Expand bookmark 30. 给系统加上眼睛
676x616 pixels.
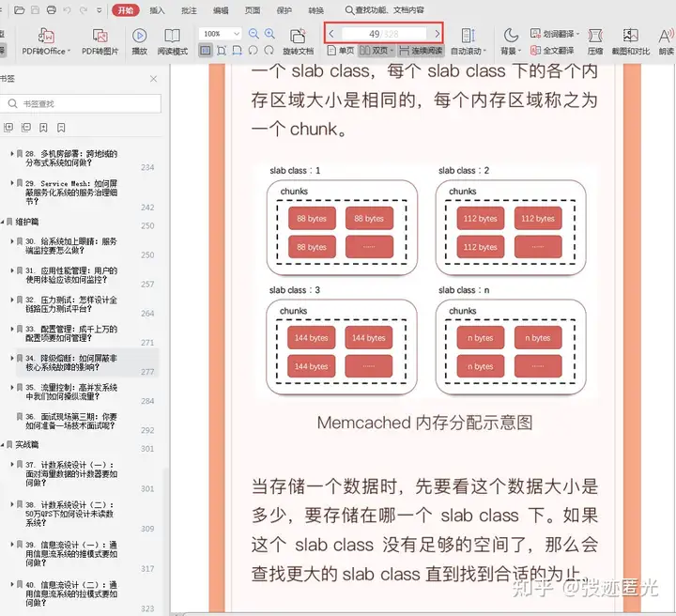[x=12, y=241]
